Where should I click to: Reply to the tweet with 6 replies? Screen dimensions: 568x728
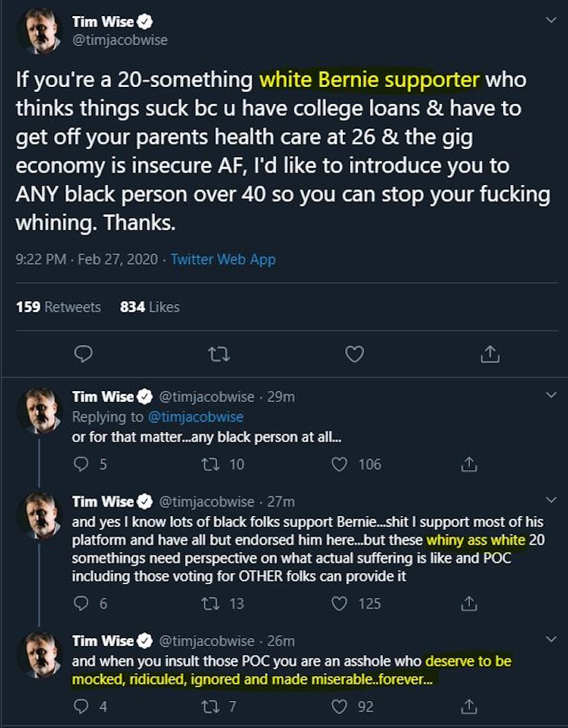[x=81, y=604]
